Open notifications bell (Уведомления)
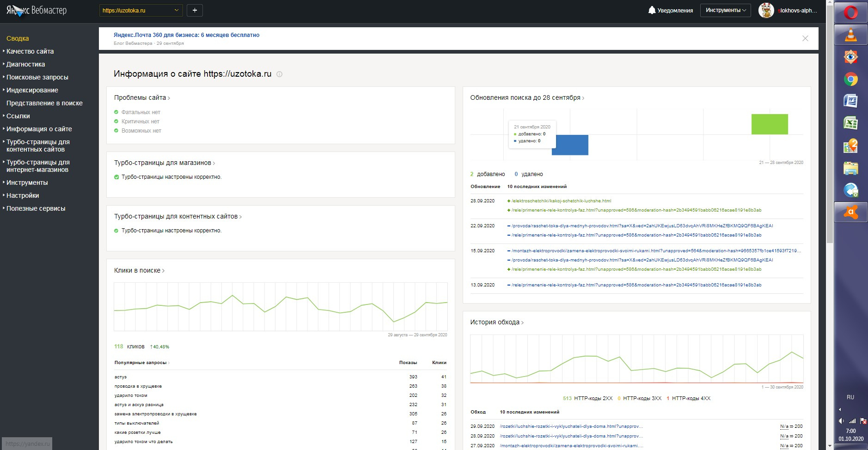 point(670,10)
